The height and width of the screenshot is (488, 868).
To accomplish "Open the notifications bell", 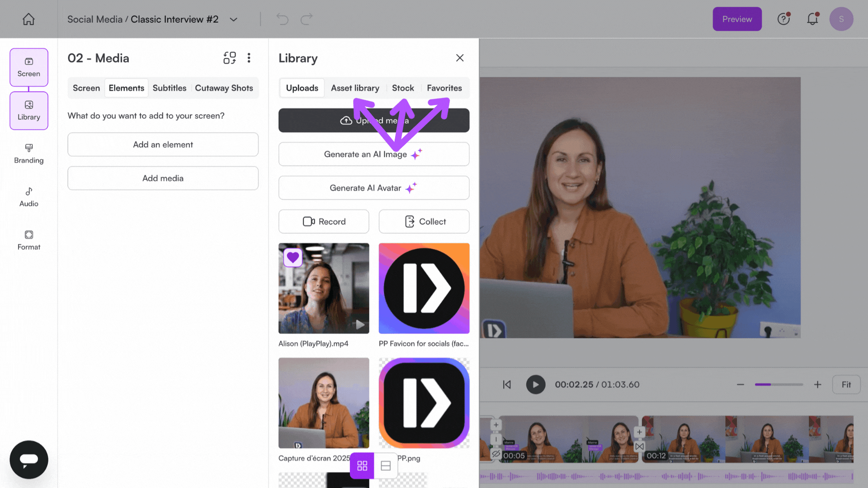I will tap(812, 19).
